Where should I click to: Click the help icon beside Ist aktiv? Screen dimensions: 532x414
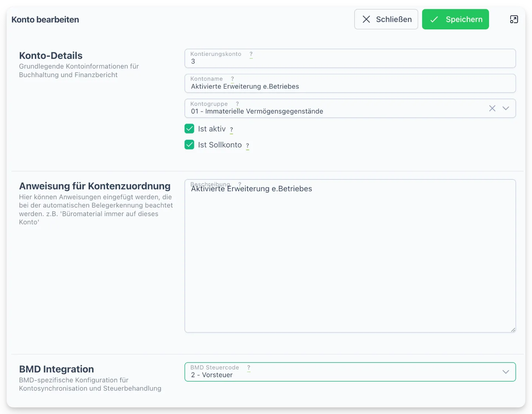(x=231, y=129)
